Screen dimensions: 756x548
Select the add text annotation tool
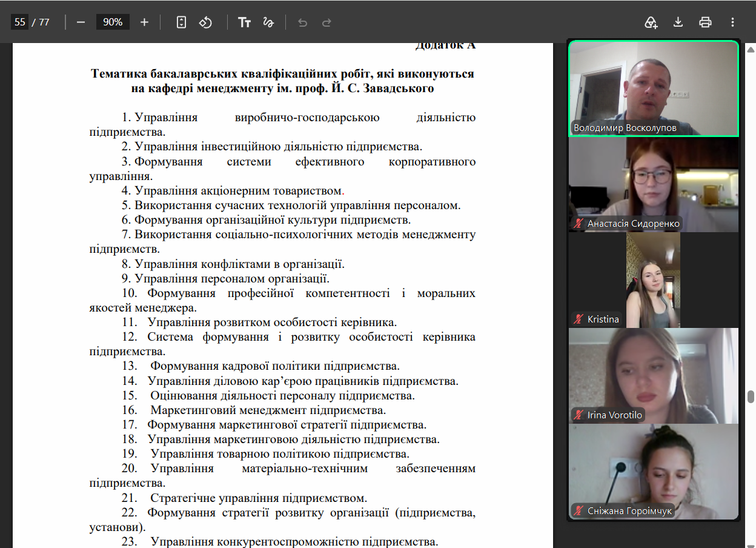pos(244,22)
